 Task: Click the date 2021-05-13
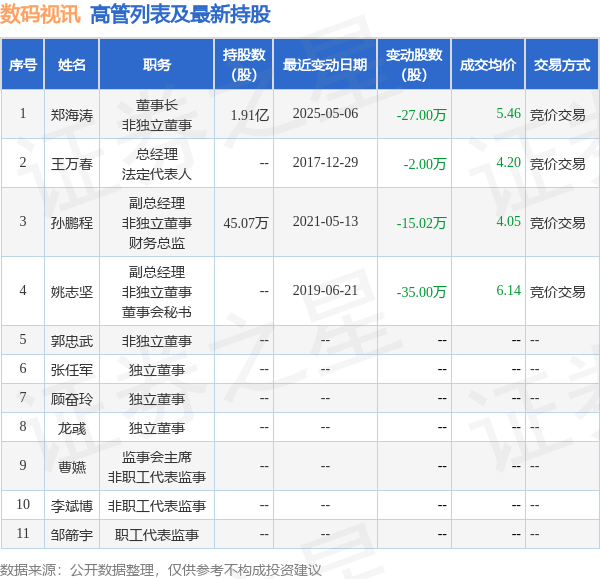click(325, 221)
